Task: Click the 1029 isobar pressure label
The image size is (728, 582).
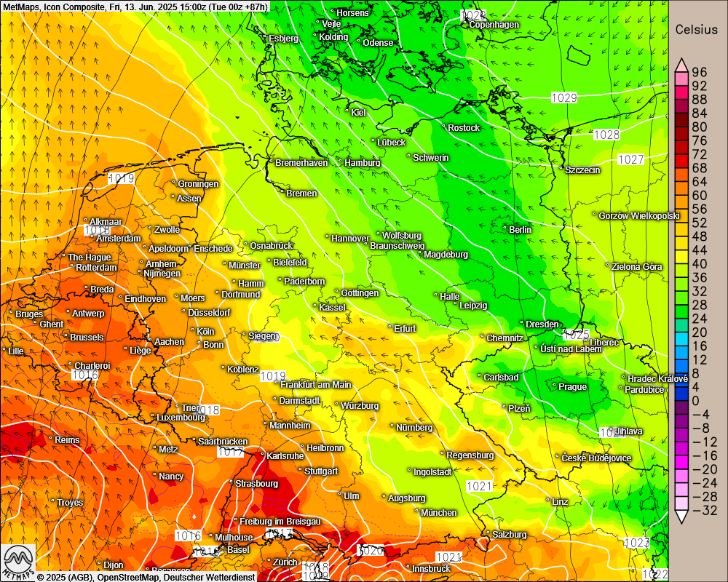Action: tap(564, 97)
